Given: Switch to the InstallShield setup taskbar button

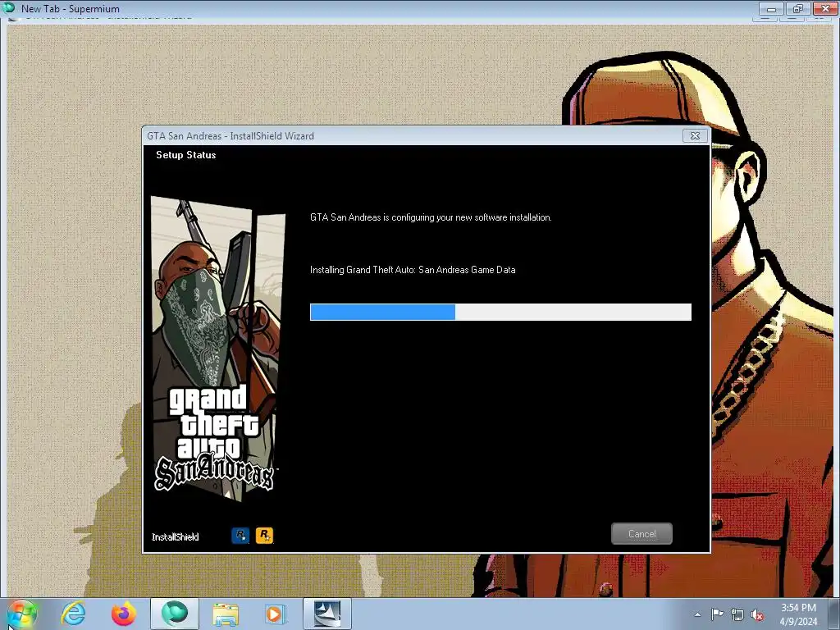Looking at the screenshot, I should (326, 614).
